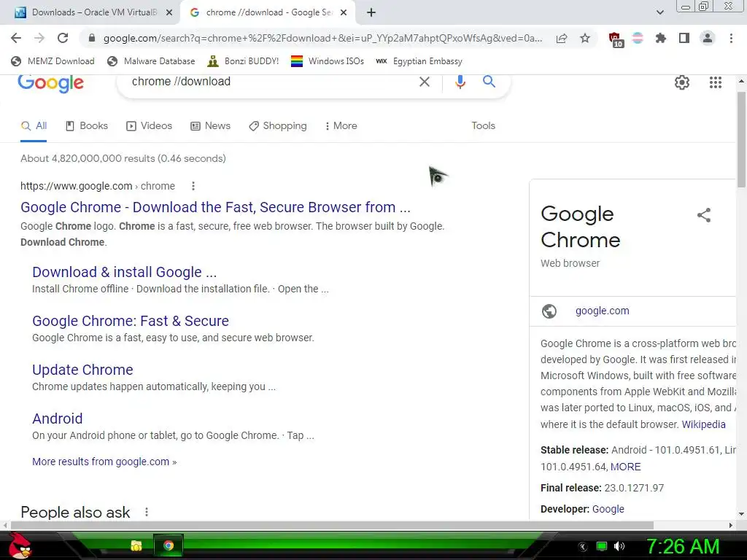This screenshot has width=747, height=560.
Task: Click More results from google.com
Action: tap(104, 462)
